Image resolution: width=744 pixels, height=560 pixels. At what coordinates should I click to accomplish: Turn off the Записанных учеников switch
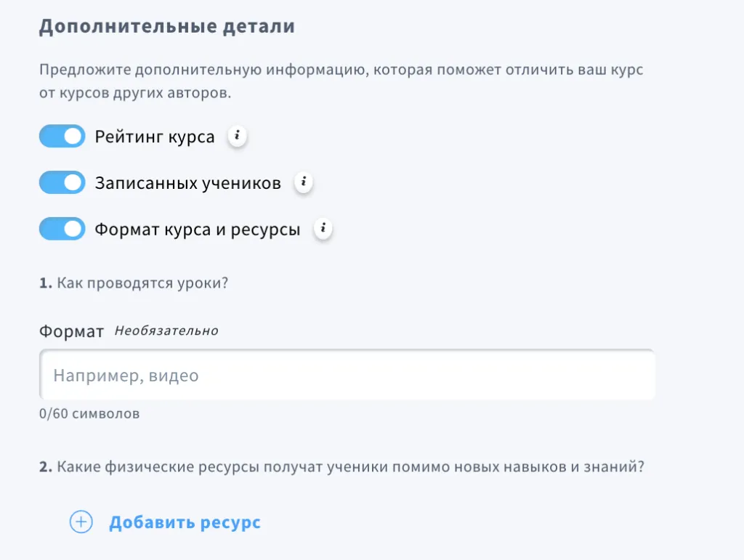tap(62, 182)
